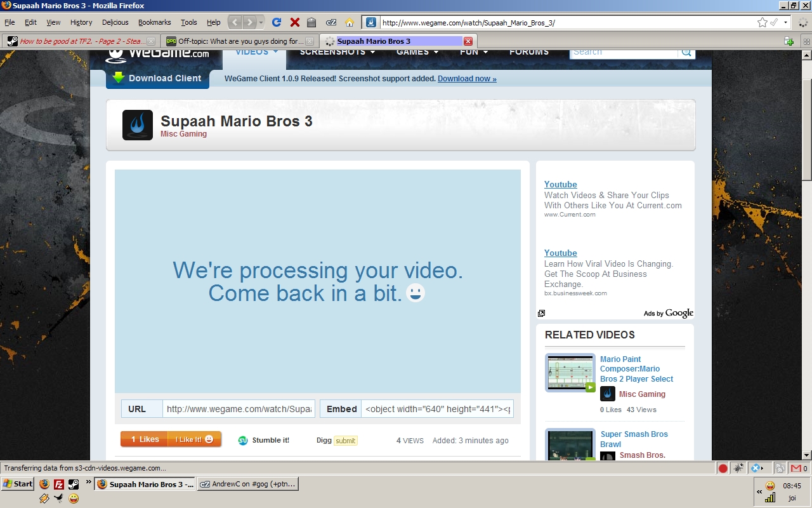Click the Misc Gaming flame logo beside the title
Screen dimensions: 812x508
[x=138, y=125]
